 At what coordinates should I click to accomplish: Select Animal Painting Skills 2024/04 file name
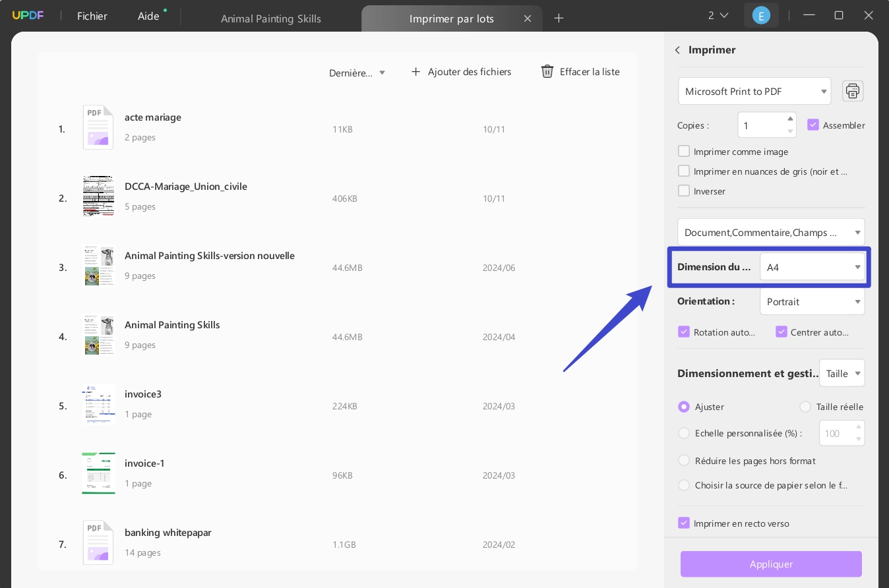pos(172,325)
